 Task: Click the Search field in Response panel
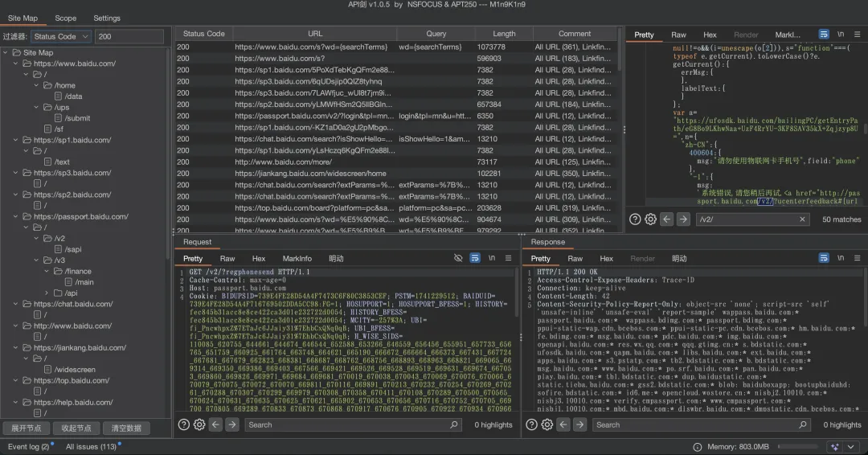point(702,424)
